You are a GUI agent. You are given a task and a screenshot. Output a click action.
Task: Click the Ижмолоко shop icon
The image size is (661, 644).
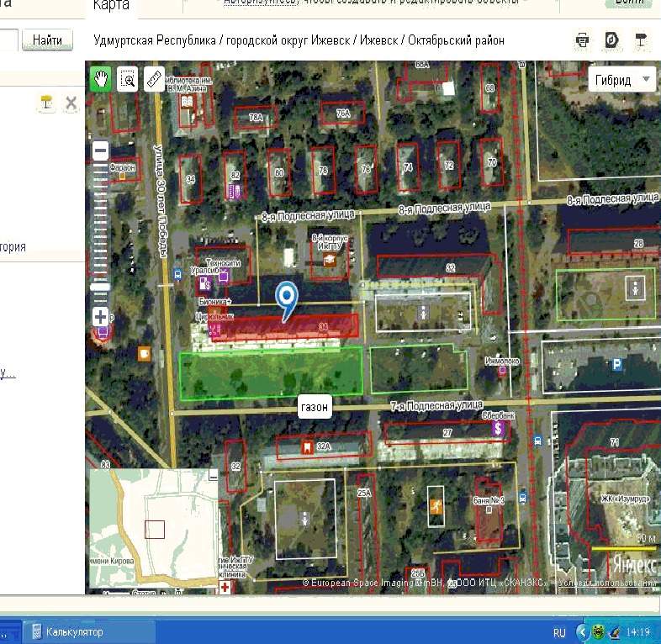[x=502, y=371]
